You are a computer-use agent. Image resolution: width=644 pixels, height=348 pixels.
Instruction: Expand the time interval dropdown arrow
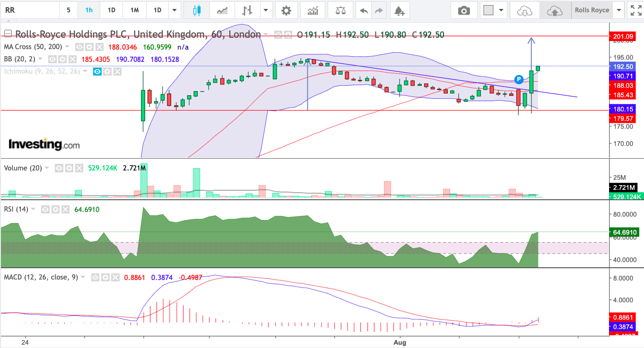175,10
